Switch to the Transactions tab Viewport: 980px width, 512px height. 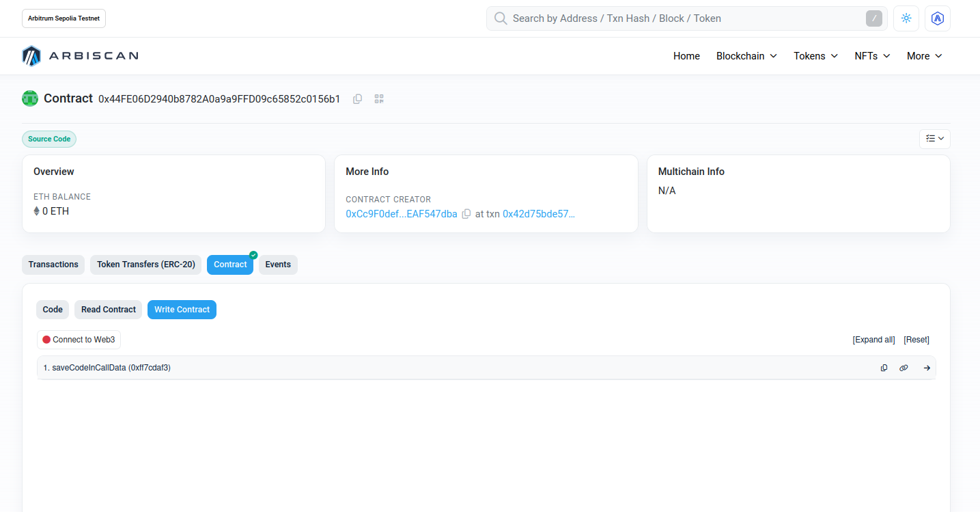pyautogui.click(x=53, y=265)
